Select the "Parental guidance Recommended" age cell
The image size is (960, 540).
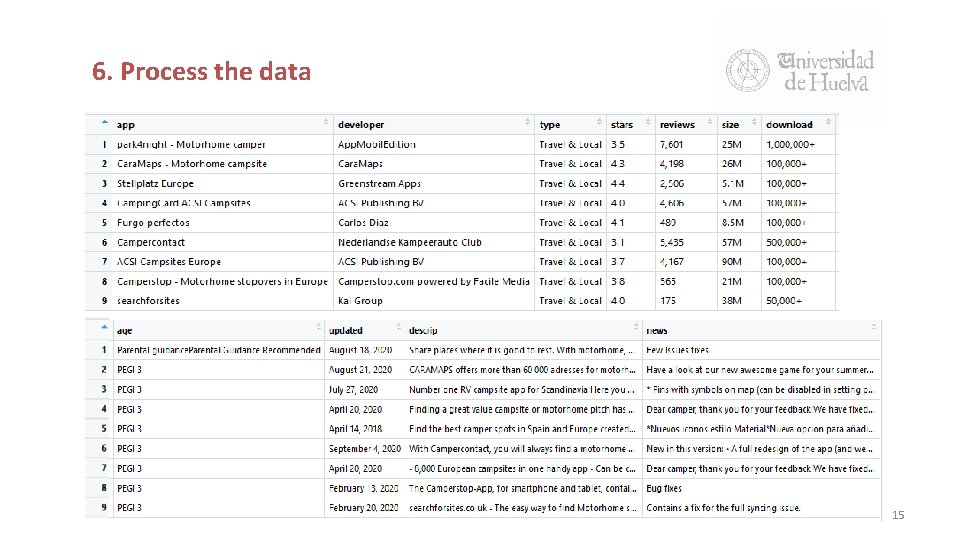(x=219, y=350)
